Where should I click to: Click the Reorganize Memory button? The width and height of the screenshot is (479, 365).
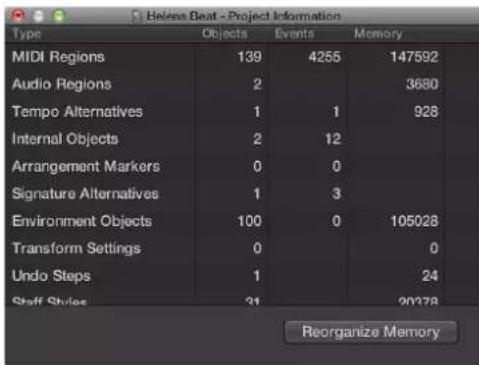coord(371,332)
